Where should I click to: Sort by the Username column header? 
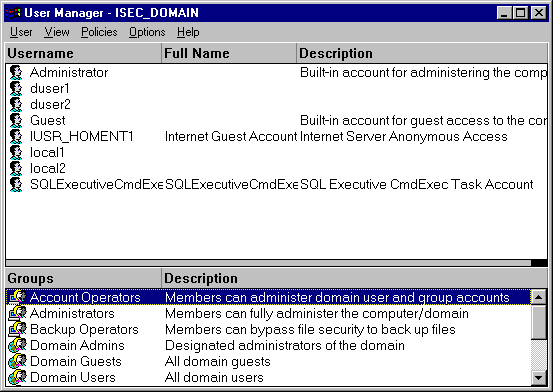(x=84, y=53)
